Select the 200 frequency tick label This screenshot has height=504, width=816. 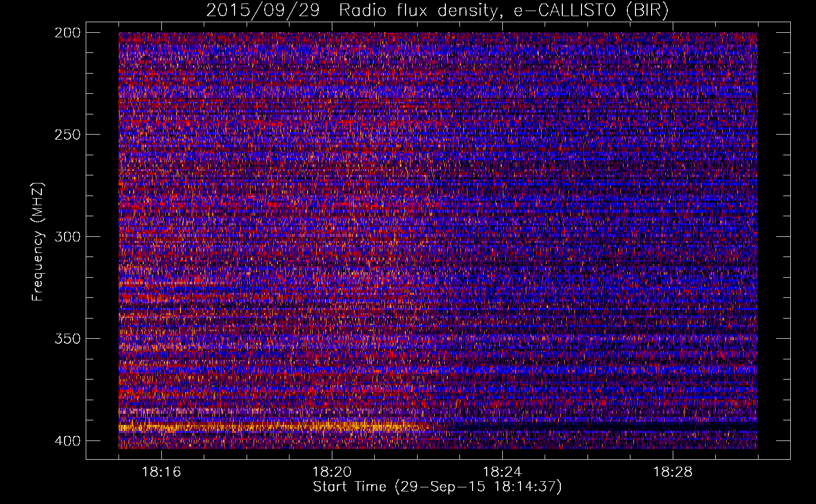tap(68, 33)
